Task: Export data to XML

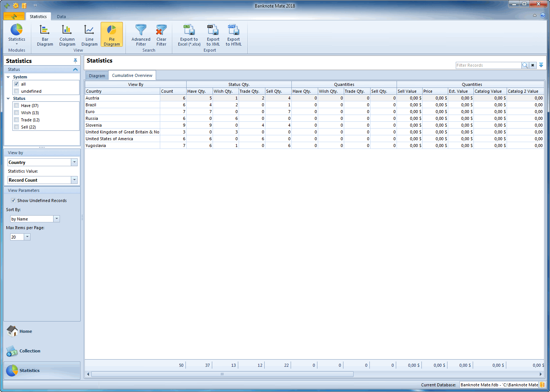Action: 213,35
